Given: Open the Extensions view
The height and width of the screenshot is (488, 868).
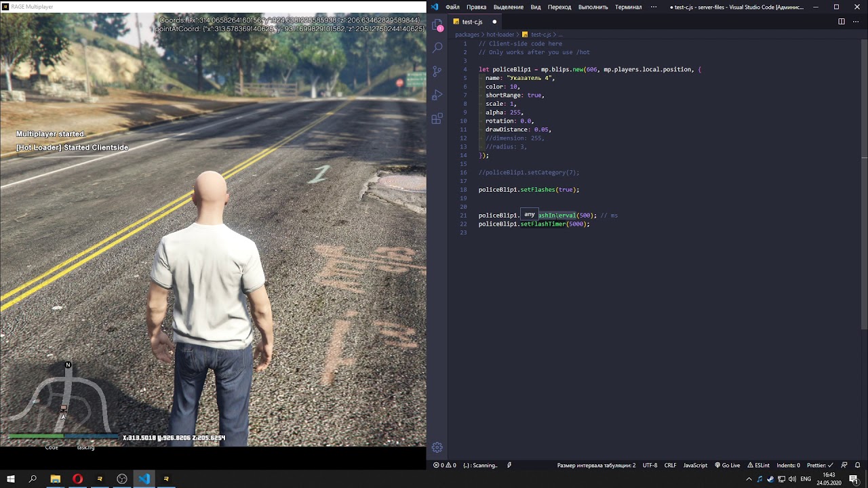Looking at the screenshot, I should [437, 119].
